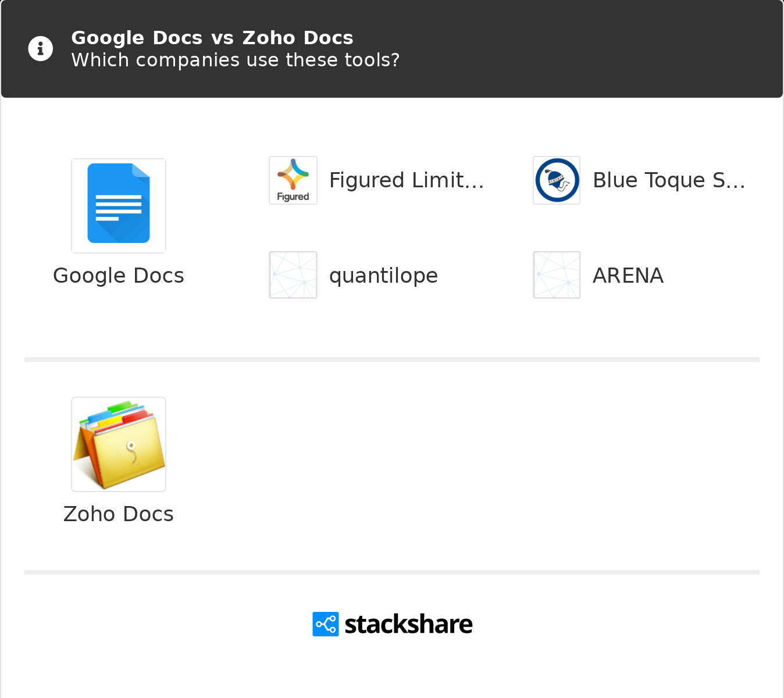Visit the quantilope company name link

(x=383, y=276)
